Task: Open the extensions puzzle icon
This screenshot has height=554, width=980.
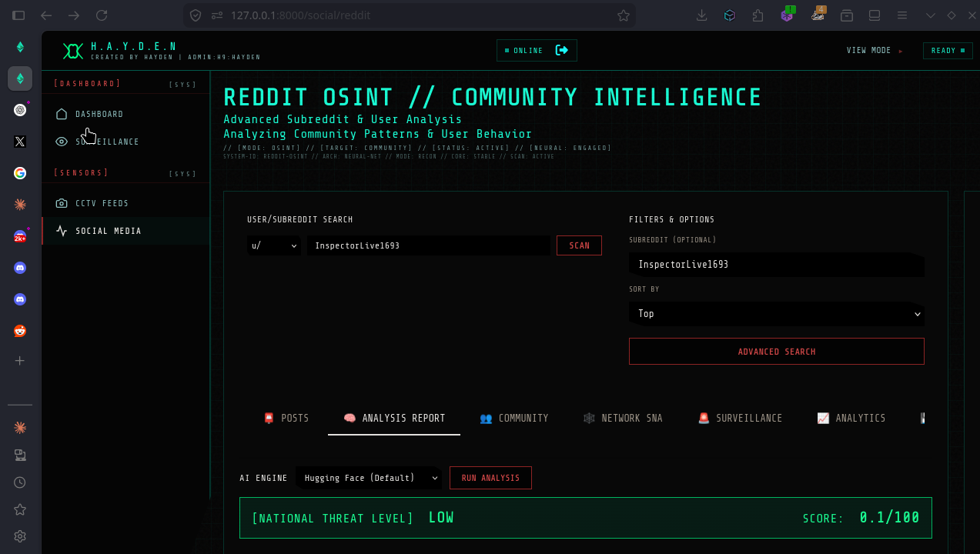Action: point(758,15)
